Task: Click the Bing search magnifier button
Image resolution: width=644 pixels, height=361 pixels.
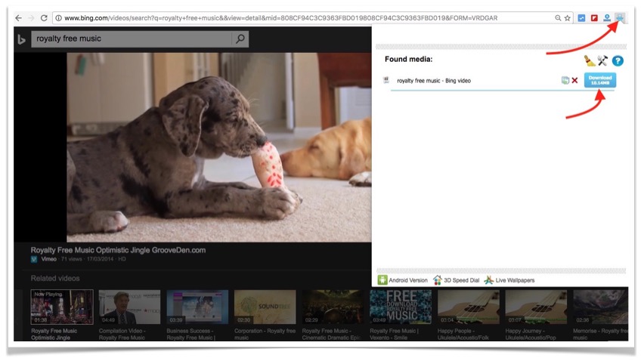Action: [240, 39]
